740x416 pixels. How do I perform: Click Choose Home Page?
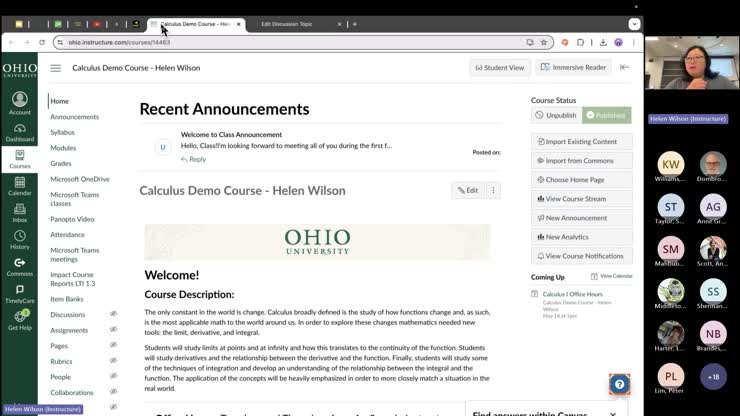coord(581,180)
